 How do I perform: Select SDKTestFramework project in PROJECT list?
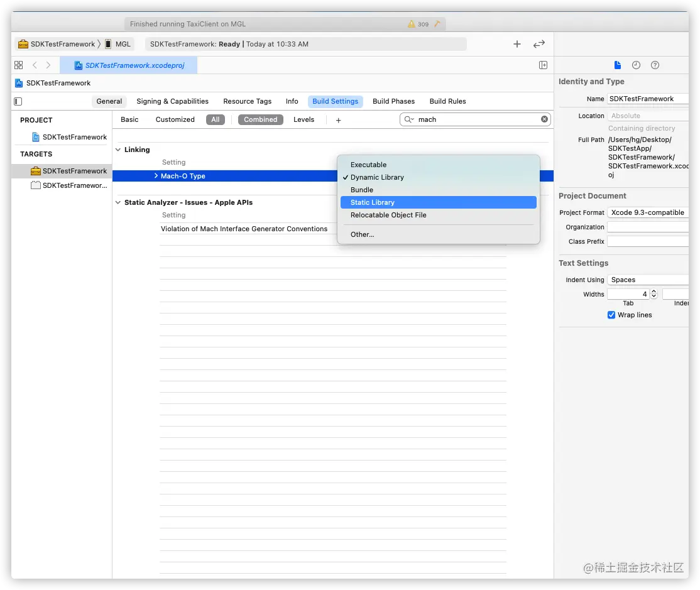70,137
